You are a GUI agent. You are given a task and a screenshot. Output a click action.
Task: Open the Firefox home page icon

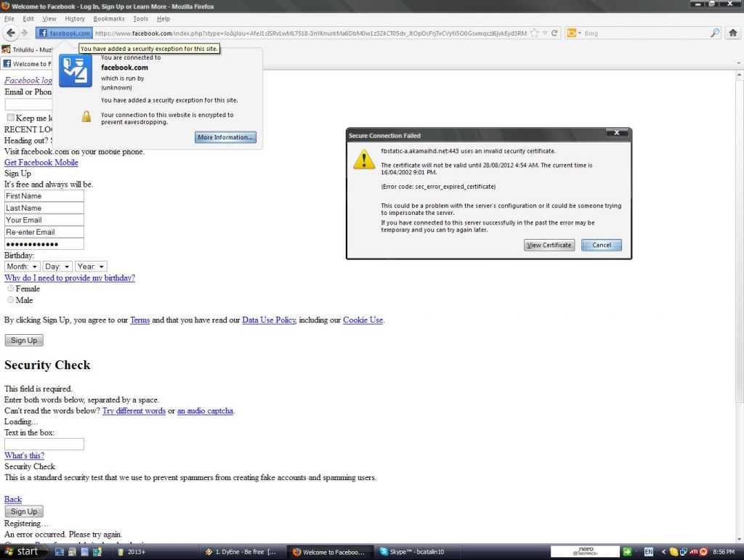coord(733,33)
